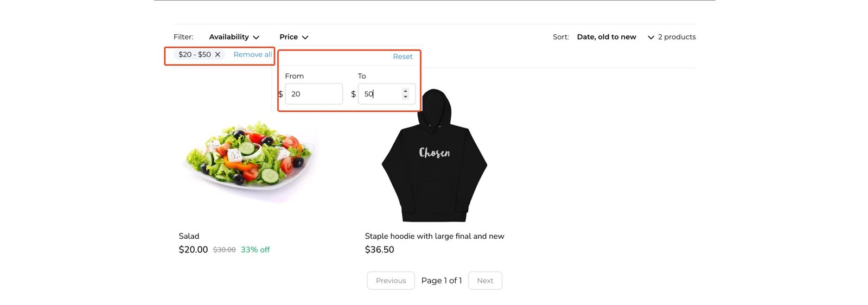Open the Staple hoodie product title link
The height and width of the screenshot is (305, 868).
(x=434, y=236)
